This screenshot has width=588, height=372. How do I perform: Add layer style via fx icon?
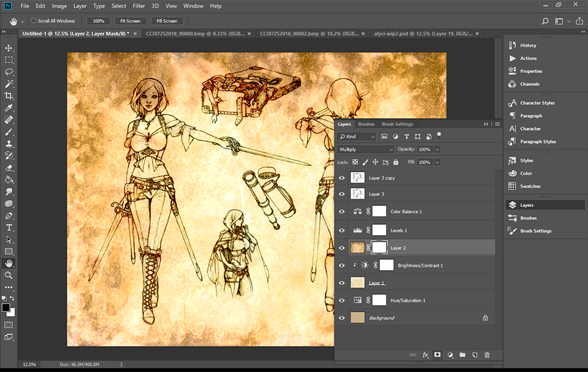426,355
